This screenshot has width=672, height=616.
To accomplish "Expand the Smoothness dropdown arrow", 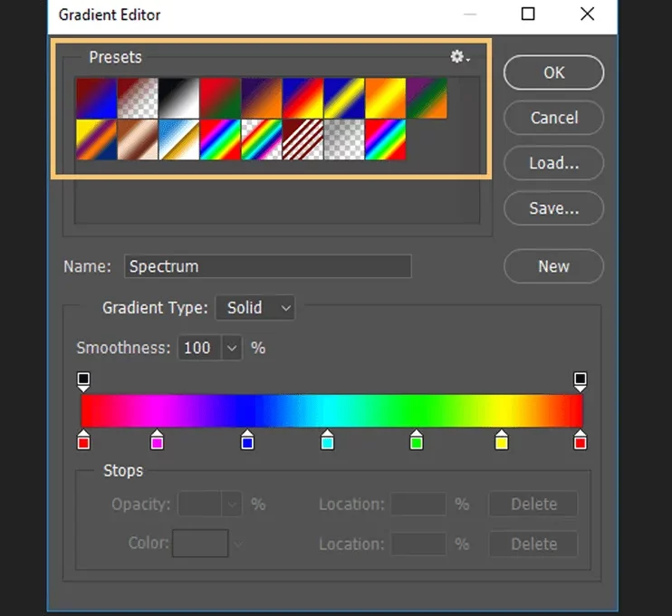I will click(232, 348).
